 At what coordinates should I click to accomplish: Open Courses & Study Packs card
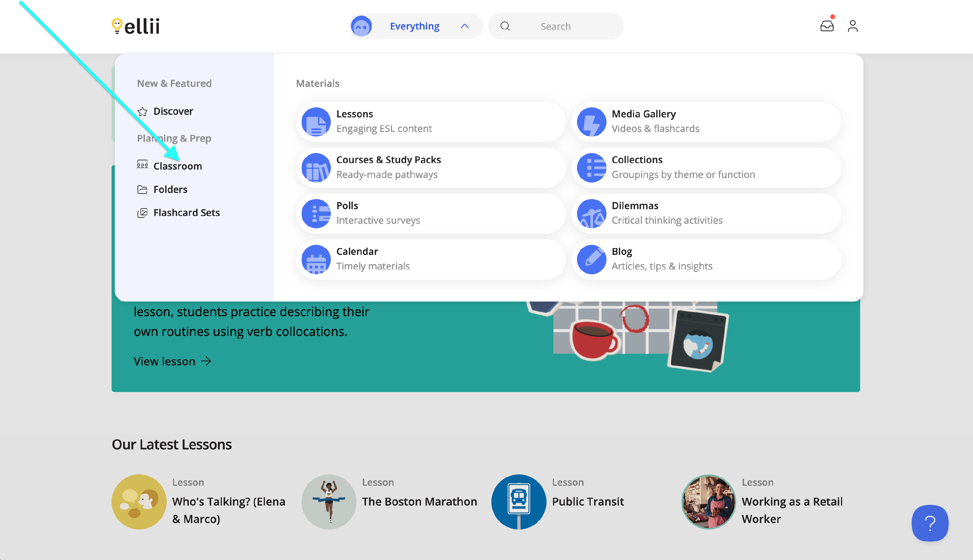click(430, 168)
